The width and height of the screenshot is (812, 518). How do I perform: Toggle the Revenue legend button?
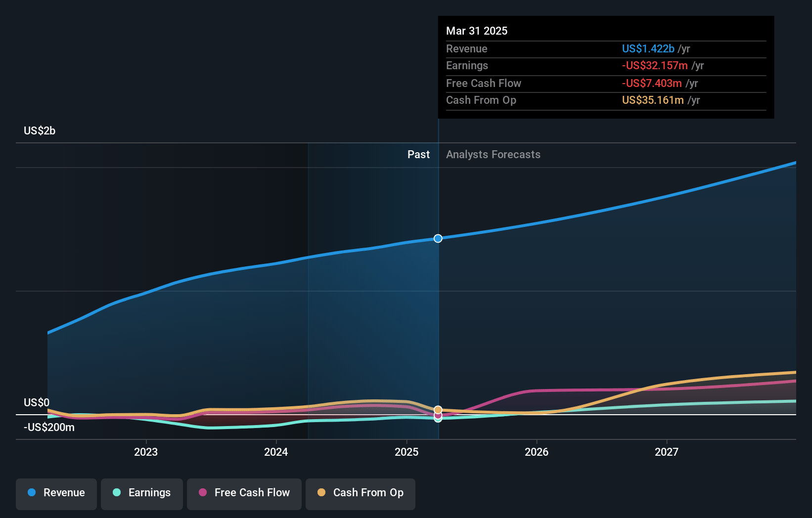(56, 494)
